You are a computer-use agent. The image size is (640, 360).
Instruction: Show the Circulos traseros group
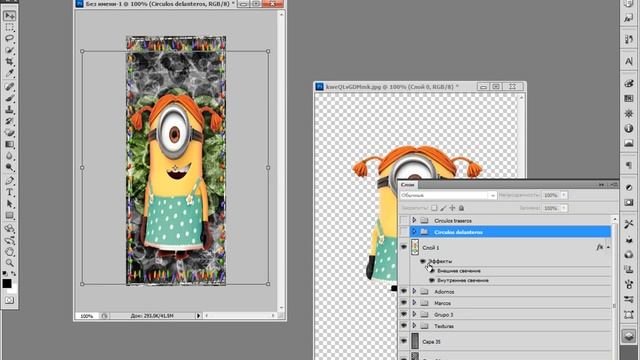pyautogui.click(x=404, y=220)
